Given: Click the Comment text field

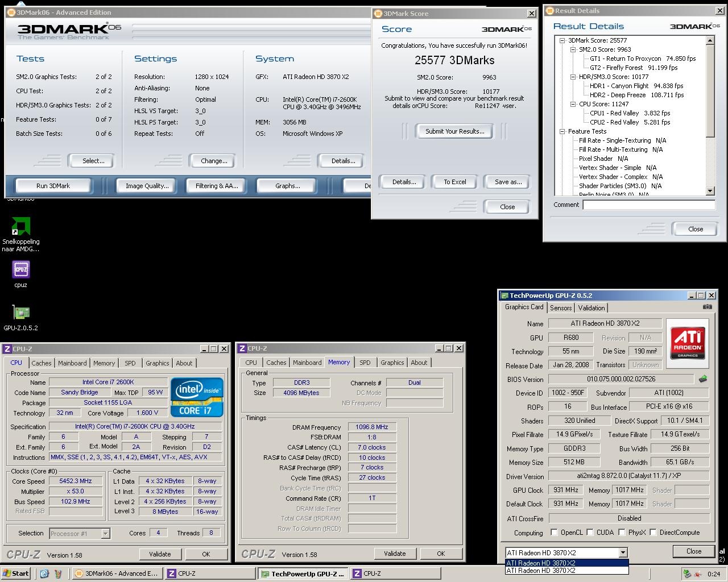Looking at the screenshot, I should click(x=648, y=205).
